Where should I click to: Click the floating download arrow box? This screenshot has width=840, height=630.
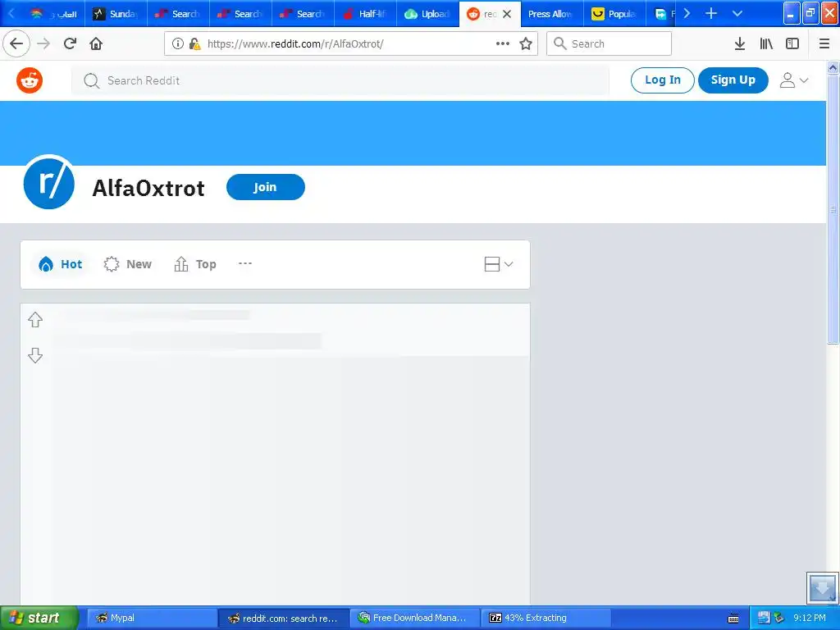point(822,587)
